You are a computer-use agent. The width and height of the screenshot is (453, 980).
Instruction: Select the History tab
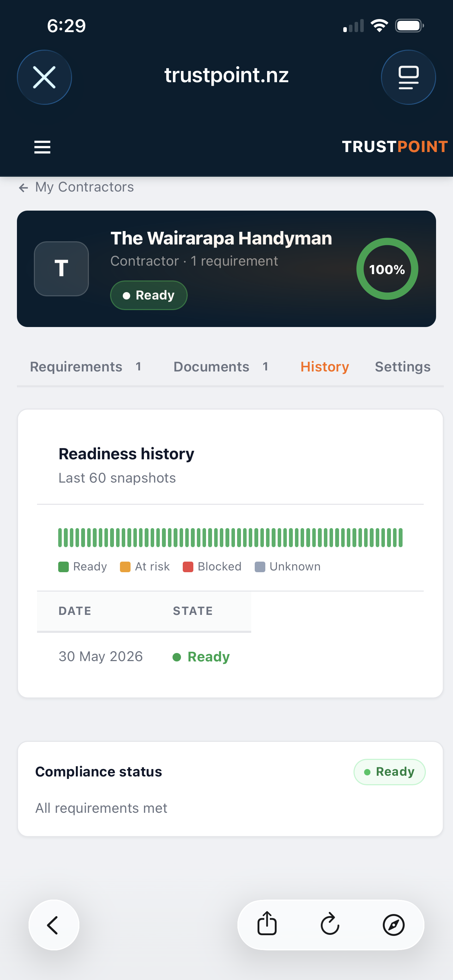pos(325,367)
